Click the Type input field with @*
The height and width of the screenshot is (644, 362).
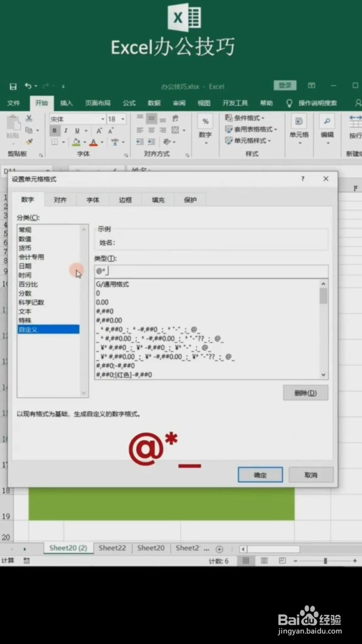(211, 271)
